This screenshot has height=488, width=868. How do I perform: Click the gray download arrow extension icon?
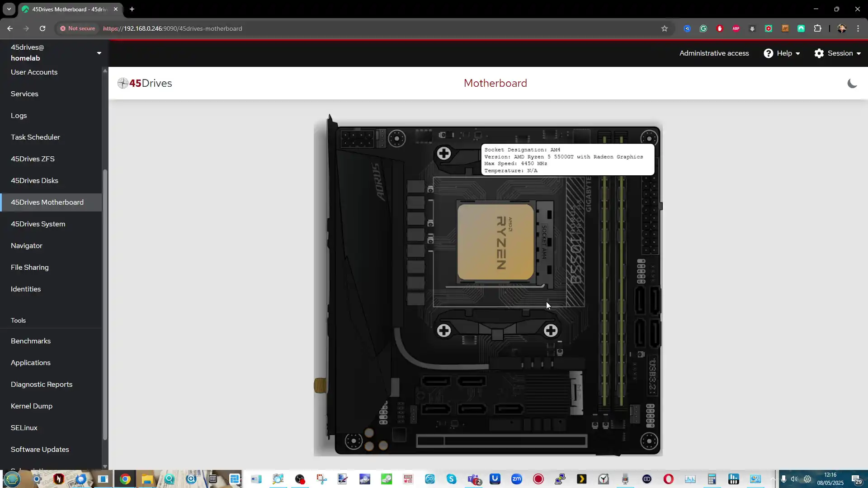pyautogui.click(x=752, y=28)
